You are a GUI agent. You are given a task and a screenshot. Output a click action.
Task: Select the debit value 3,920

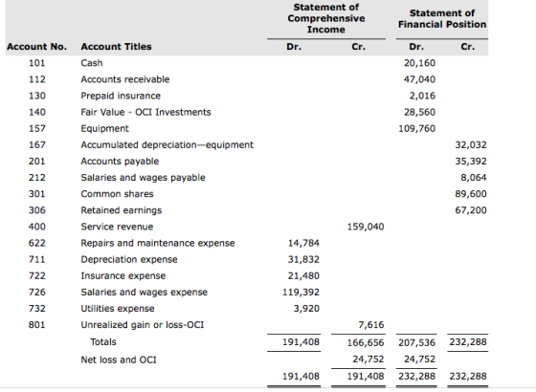[x=306, y=309]
